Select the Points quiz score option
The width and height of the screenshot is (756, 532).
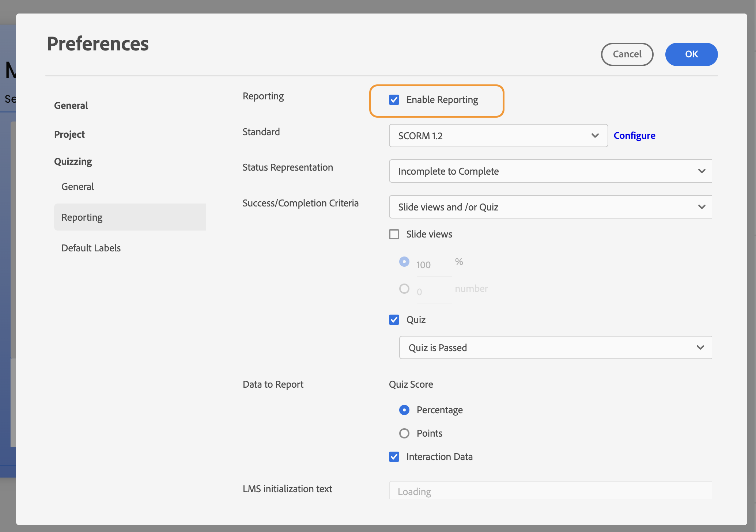[404, 433]
